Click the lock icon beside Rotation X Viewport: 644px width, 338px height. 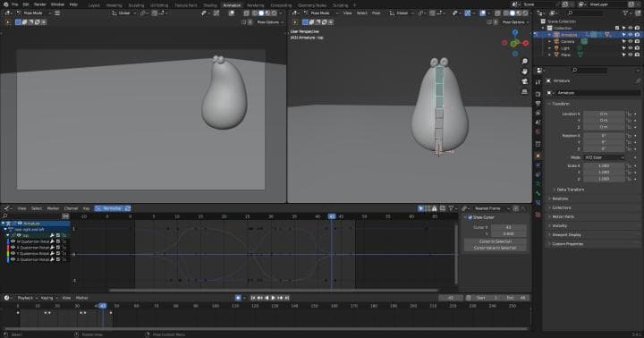(x=629, y=136)
